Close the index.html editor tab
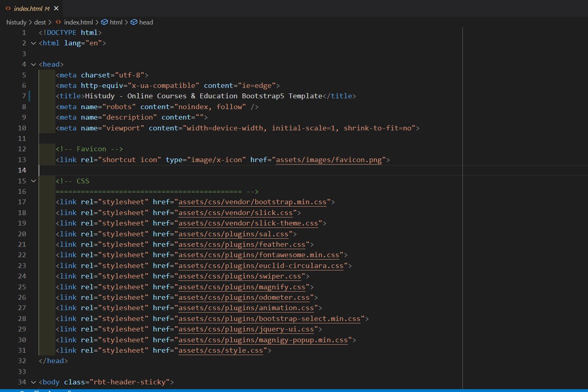588x392 pixels. click(x=56, y=8)
